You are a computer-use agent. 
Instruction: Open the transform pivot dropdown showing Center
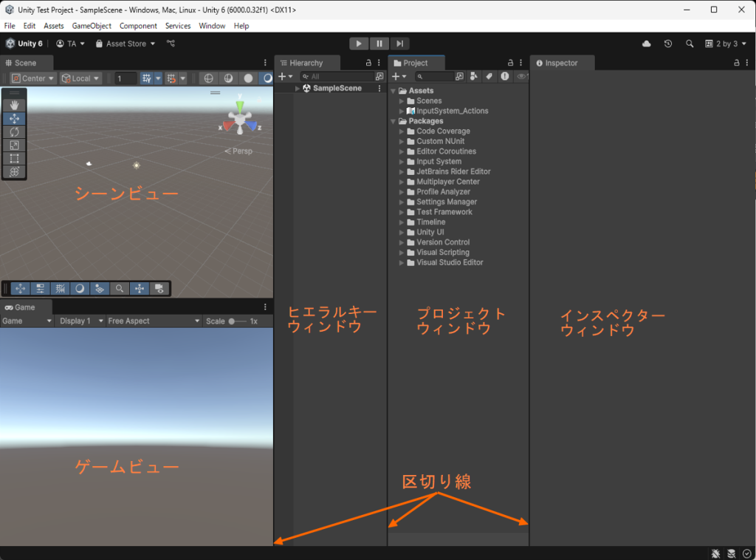[32, 78]
